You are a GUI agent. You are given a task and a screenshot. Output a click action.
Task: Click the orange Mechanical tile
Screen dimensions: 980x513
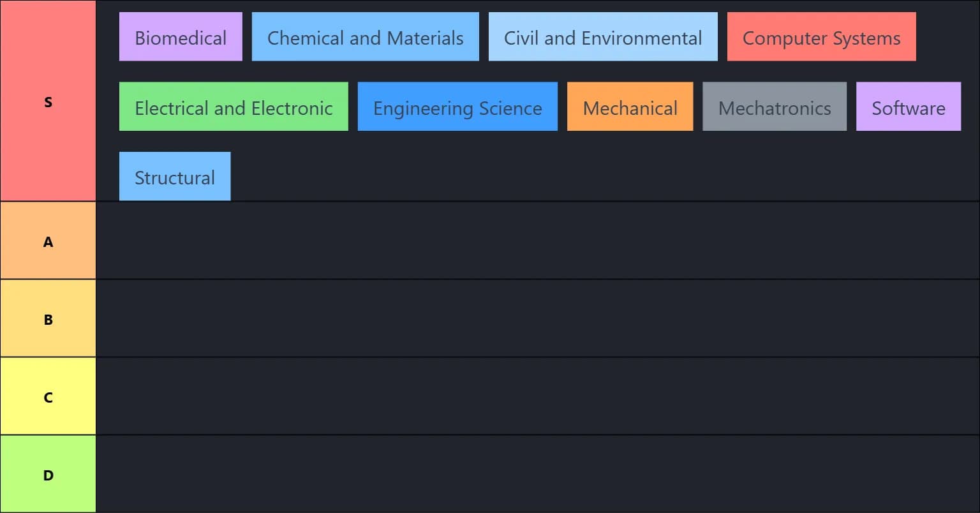tap(630, 107)
